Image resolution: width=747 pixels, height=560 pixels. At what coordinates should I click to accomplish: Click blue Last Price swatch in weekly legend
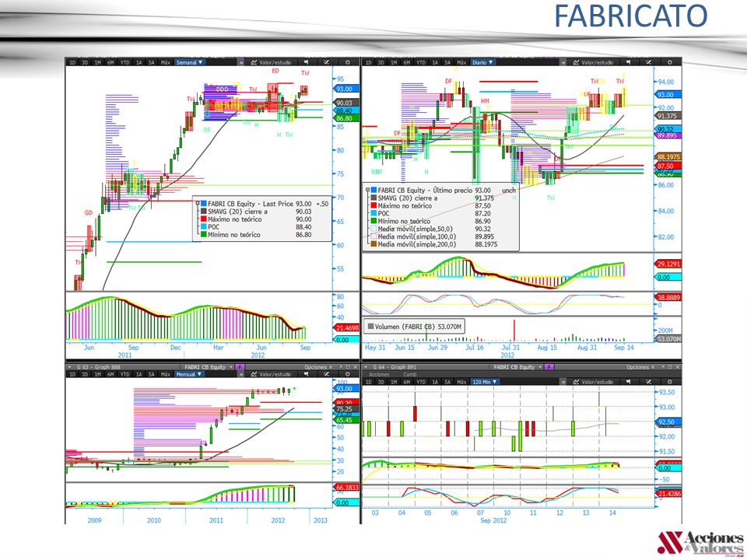(x=204, y=203)
